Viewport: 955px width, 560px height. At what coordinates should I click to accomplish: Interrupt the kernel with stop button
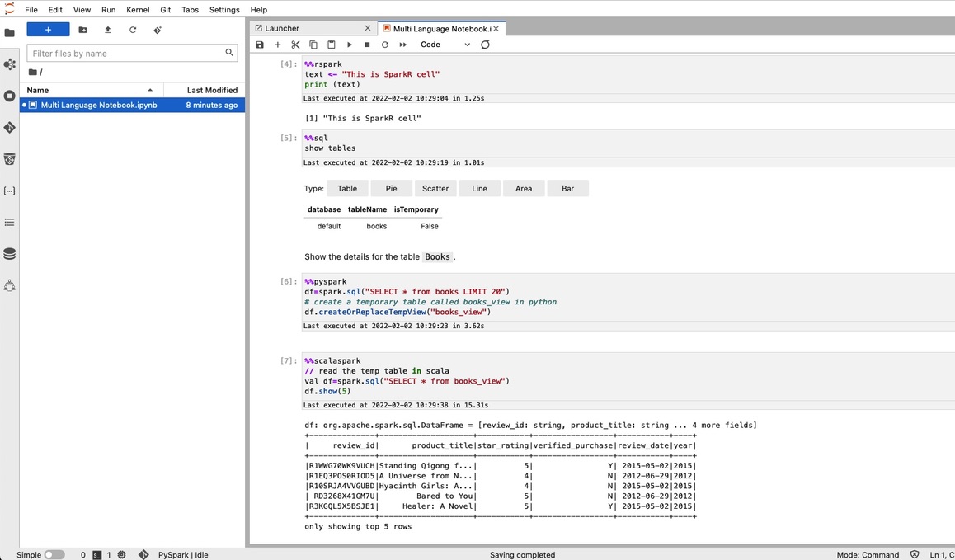pyautogui.click(x=366, y=45)
